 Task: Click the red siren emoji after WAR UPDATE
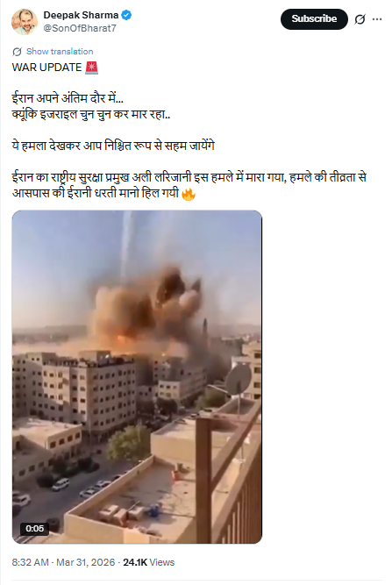tap(92, 68)
